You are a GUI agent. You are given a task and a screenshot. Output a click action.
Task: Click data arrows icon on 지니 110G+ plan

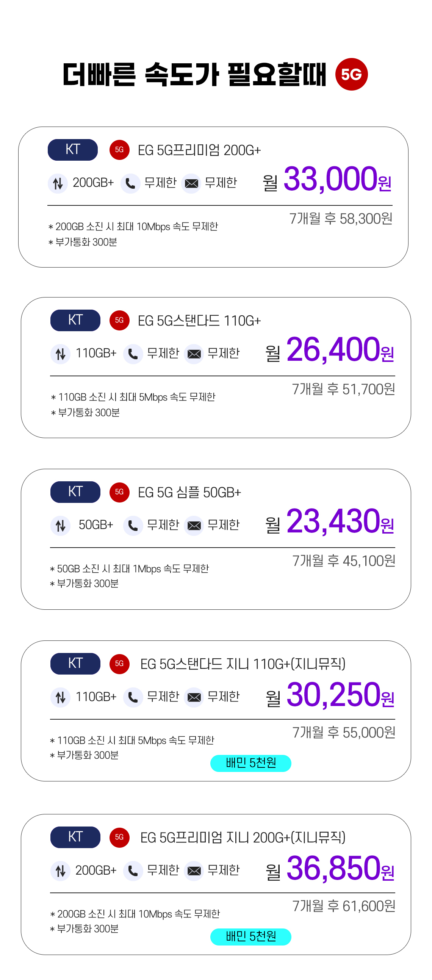(x=61, y=697)
